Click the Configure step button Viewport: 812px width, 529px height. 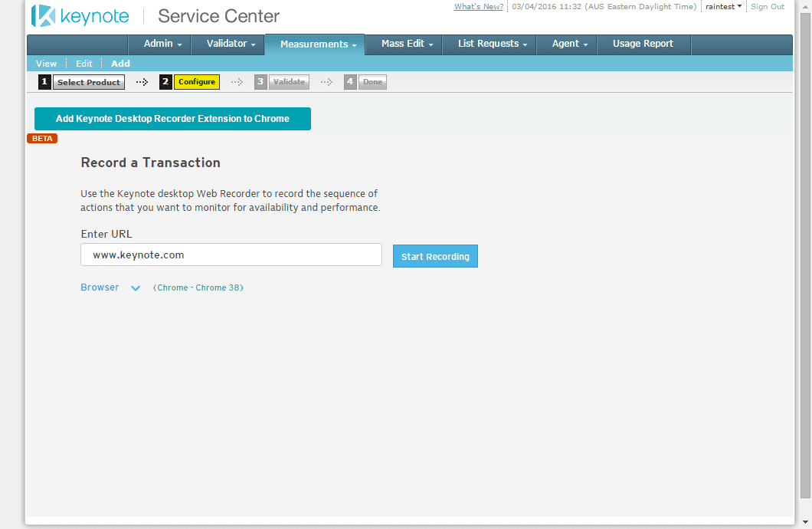(x=197, y=82)
